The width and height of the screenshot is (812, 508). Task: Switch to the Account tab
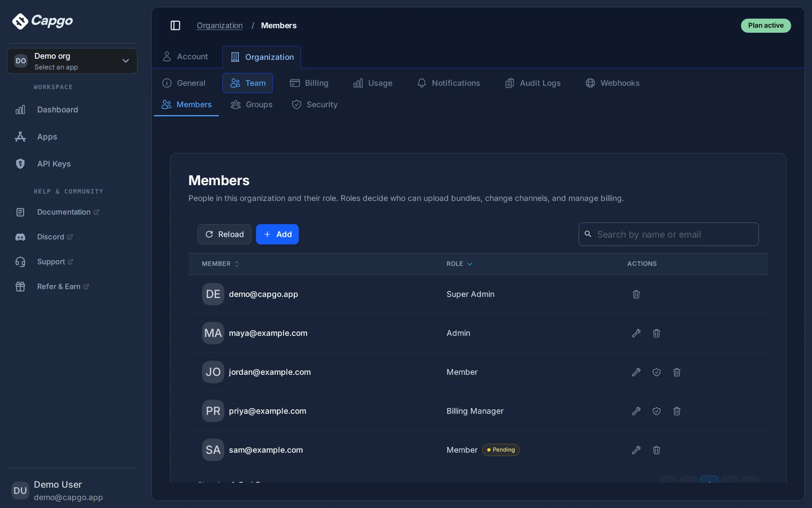[185, 56]
